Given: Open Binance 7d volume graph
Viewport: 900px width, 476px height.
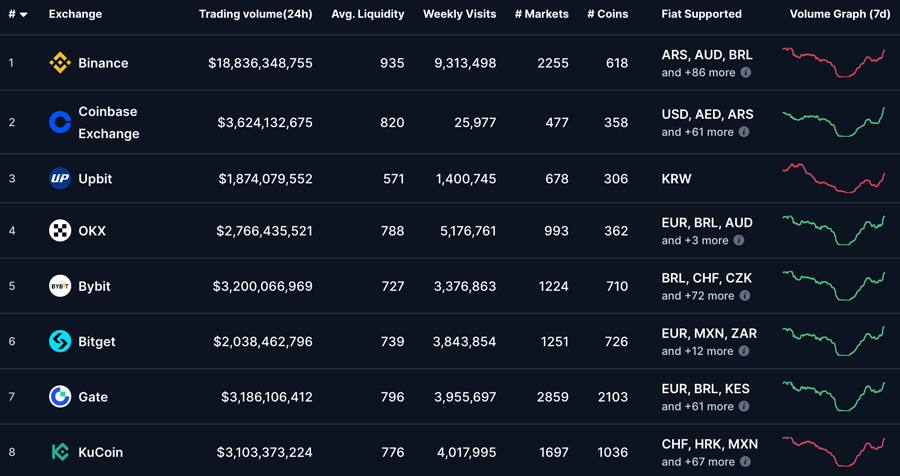Looking at the screenshot, I should tap(833, 63).
